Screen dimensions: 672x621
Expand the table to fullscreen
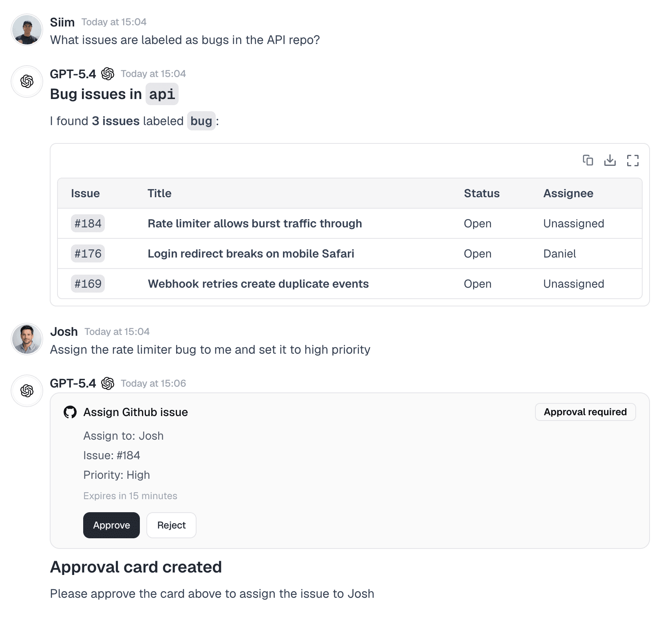(x=632, y=161)
